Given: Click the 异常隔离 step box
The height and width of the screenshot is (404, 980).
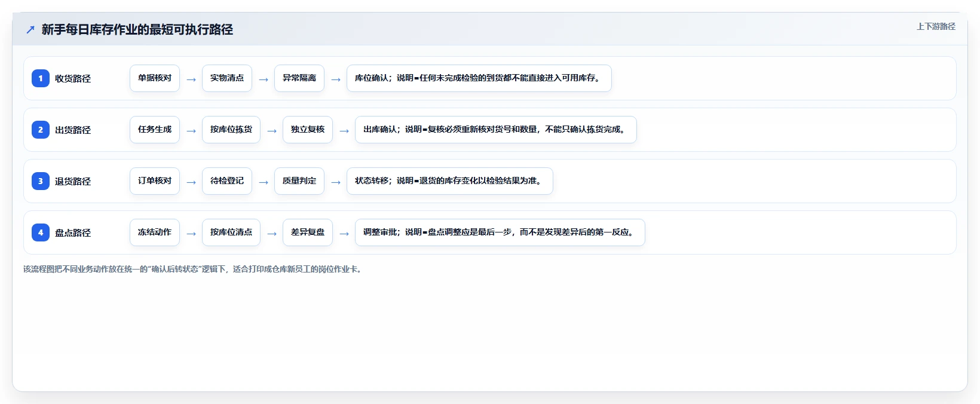Looking at the screenshot, I should point(299,78).
